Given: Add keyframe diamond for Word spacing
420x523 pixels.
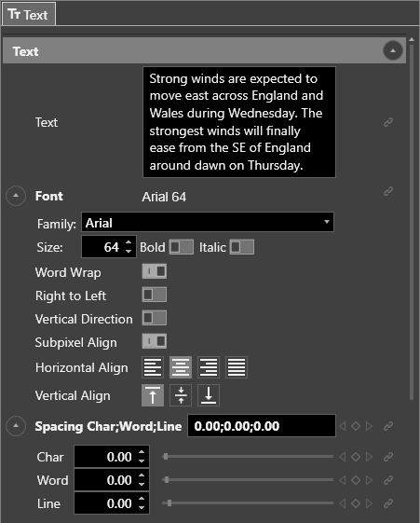Looking at the screenshot, I should 356,480.
